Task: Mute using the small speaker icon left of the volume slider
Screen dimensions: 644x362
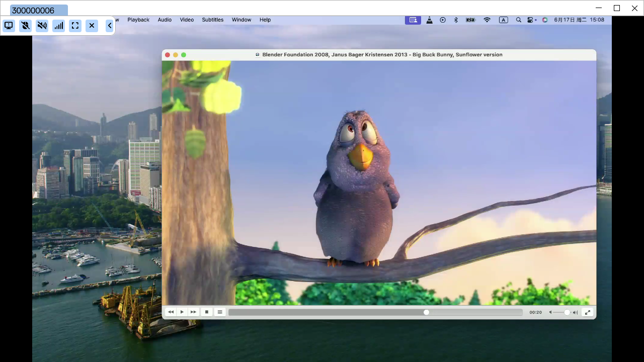Action: pyautogui.click(x=550, y=312)
